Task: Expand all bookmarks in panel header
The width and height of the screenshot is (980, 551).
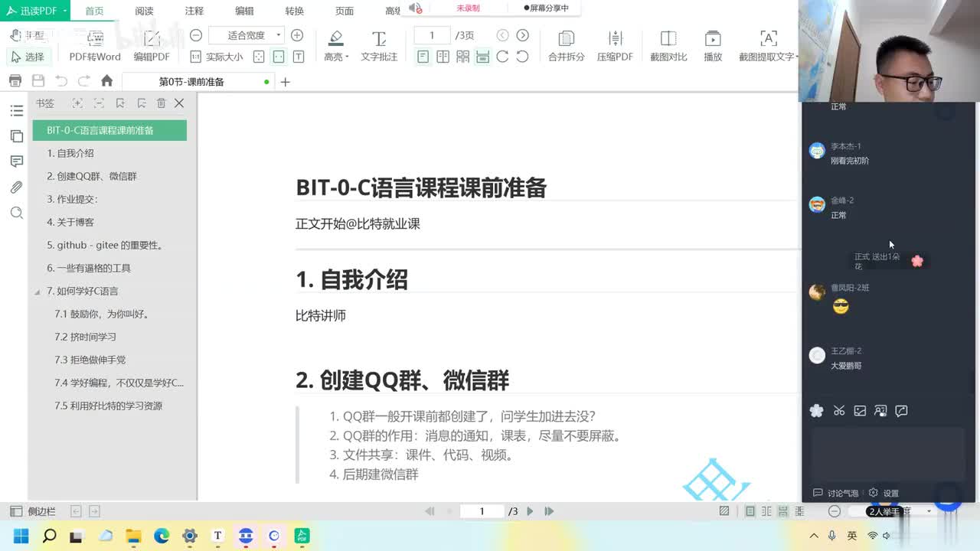Action: pyautogui.click(x=77, y=103)
